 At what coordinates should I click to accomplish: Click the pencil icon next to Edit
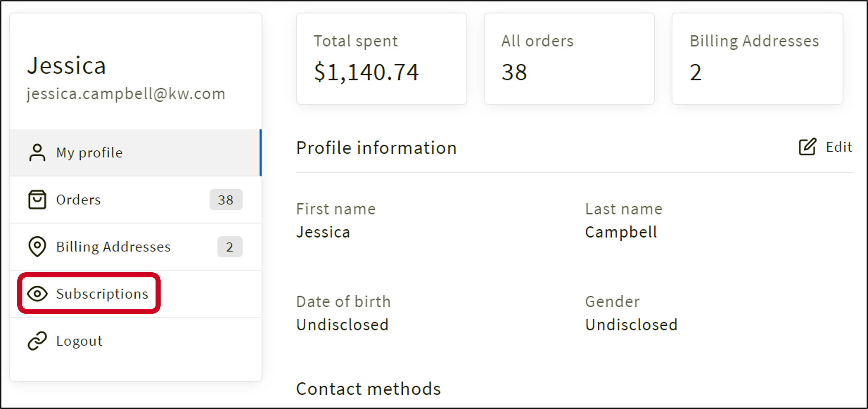[807, 147]
